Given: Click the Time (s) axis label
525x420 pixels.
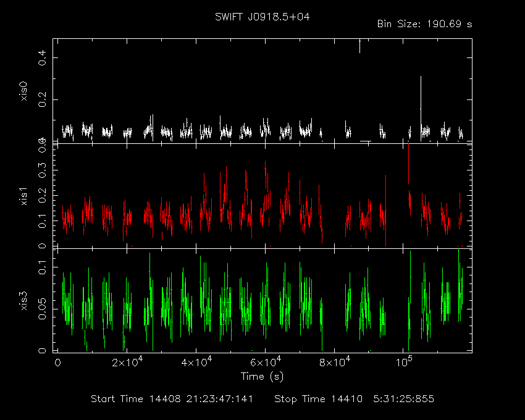Looking at the screenshot, I should (x=262, y=377).
